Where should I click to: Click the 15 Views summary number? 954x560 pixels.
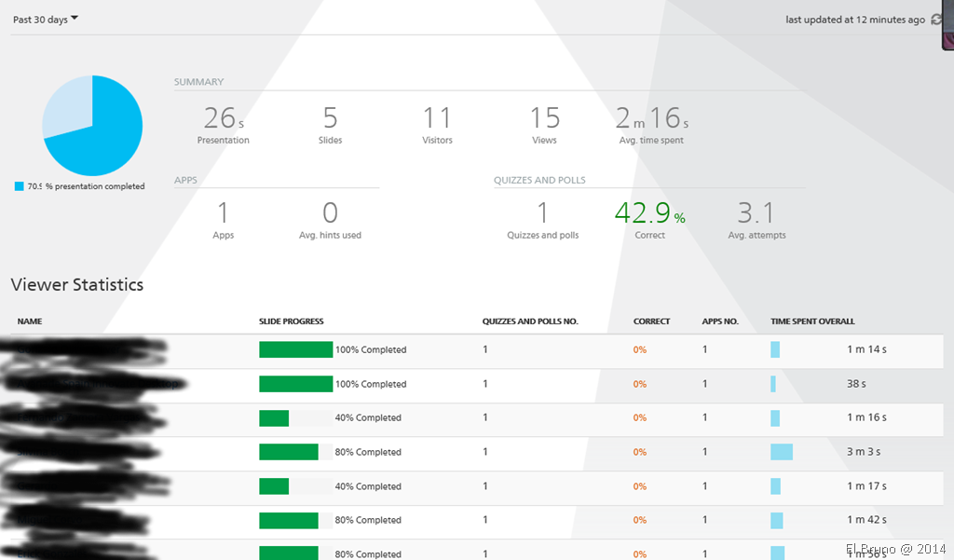coord(544,118)
